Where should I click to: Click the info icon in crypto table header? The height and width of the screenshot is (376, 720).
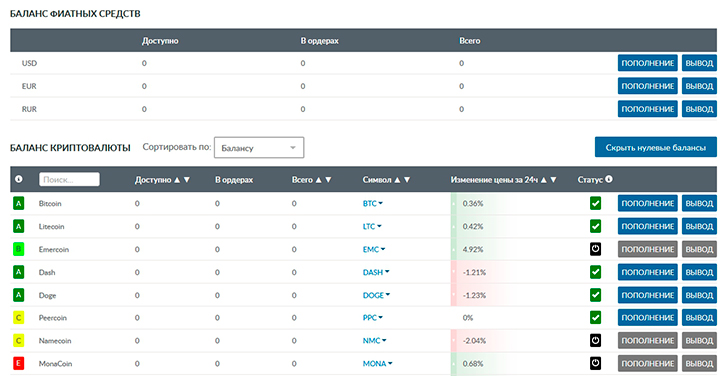(x=19, y=179)
